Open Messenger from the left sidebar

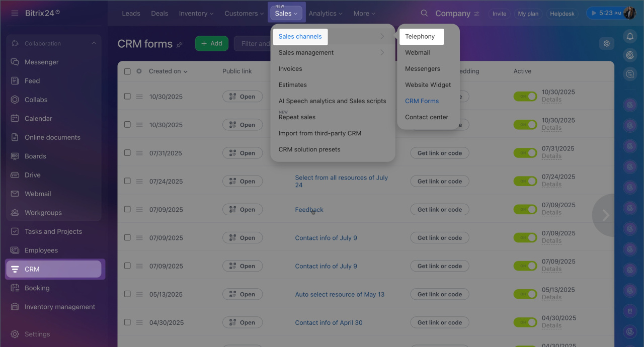(42, 62)
